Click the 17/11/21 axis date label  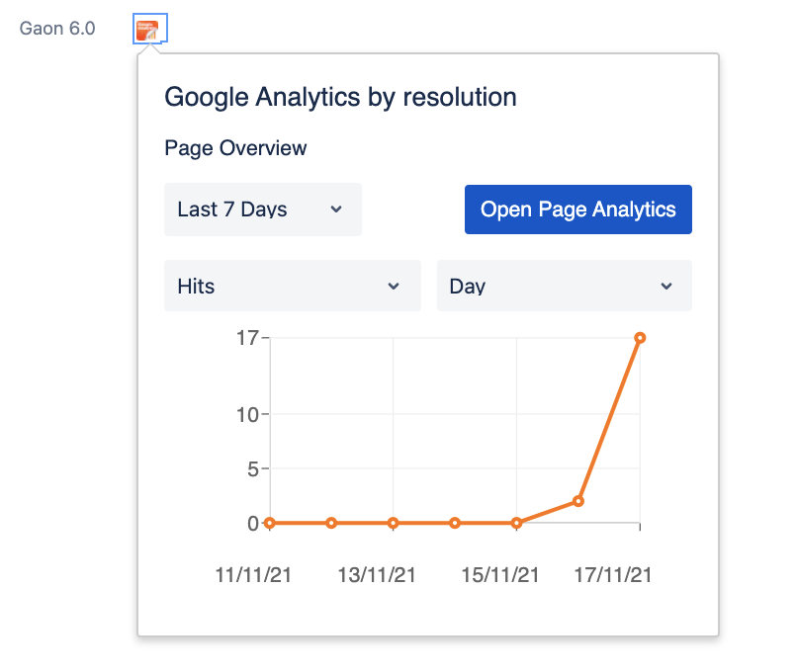[x=612, y=575]
